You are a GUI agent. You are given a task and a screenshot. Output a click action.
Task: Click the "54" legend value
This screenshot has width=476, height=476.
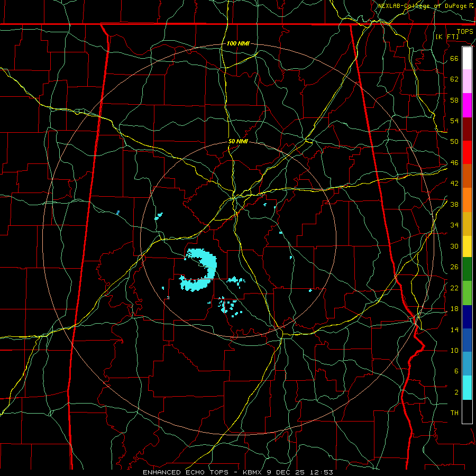coord(454,121)
